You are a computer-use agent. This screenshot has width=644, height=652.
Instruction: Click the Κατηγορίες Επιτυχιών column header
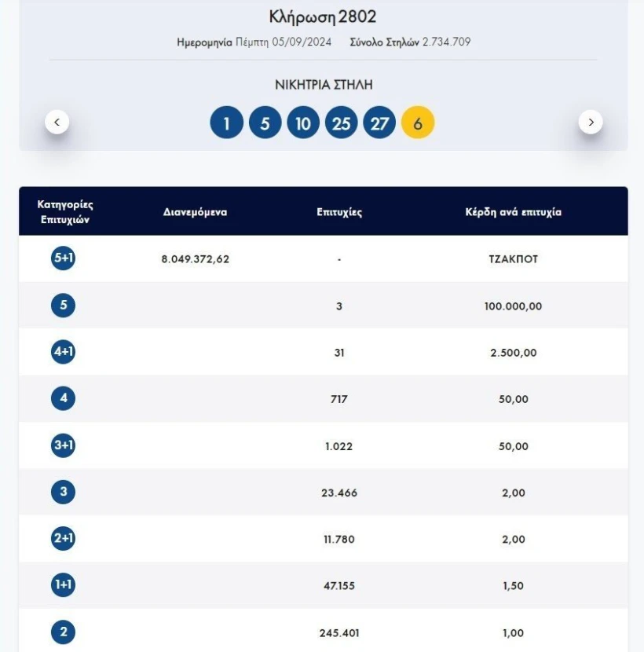click(x=65, y=212)
